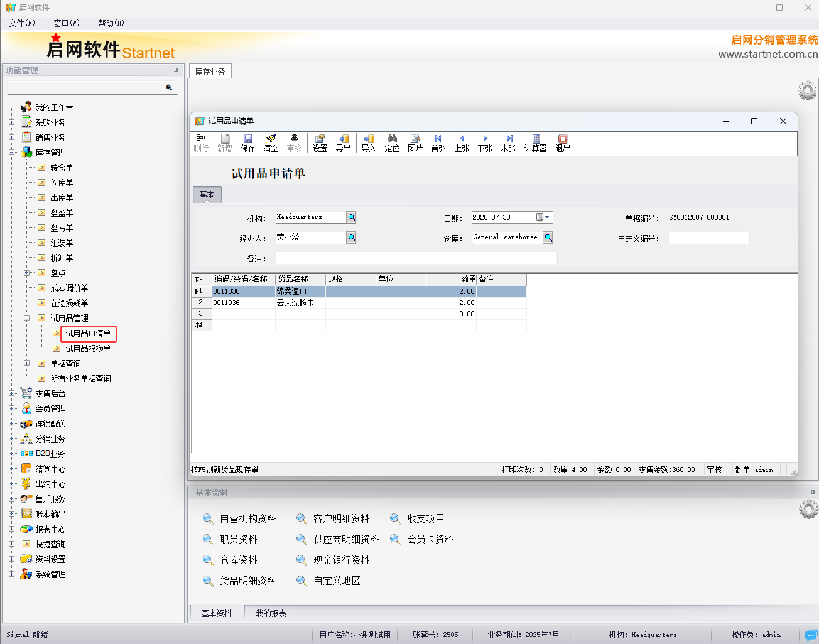The image size is (819, 644).
Task: Open the 计算器 calculator tool
Action: click(x=535, y=143)
